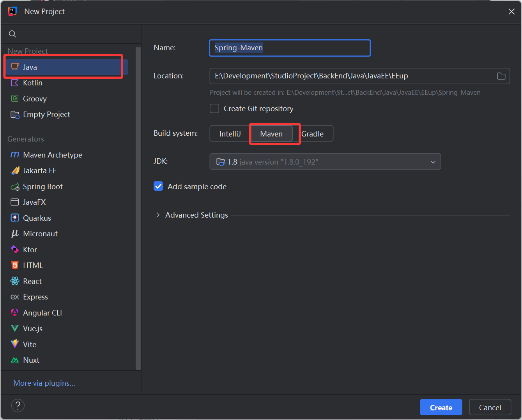
Task: Pick Groovy project type label
Action: 35,99
